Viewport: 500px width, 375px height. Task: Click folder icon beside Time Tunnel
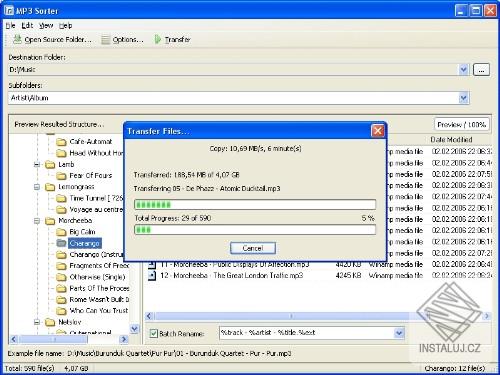(61, 198)
